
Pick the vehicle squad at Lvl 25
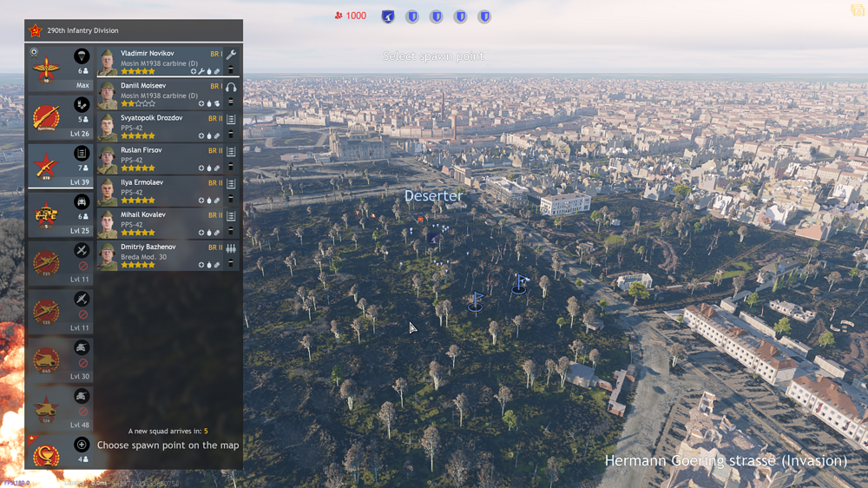(x=59, y=214)
